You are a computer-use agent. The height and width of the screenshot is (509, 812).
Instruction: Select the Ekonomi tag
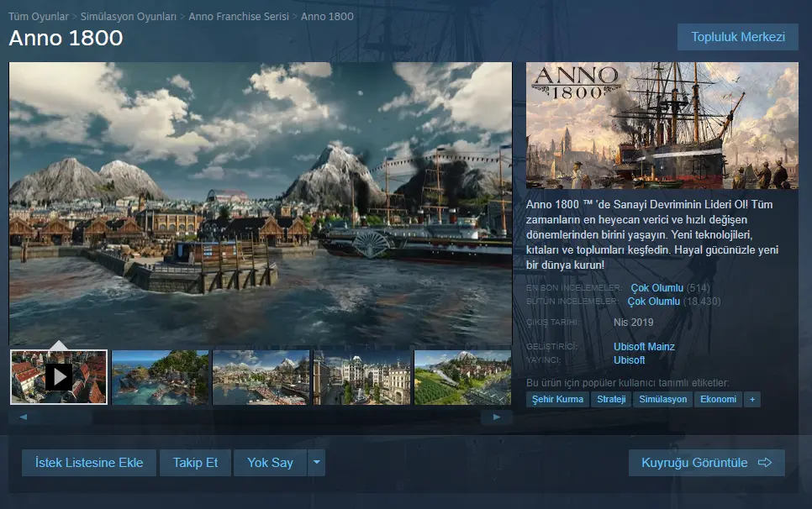click(718, 399)
